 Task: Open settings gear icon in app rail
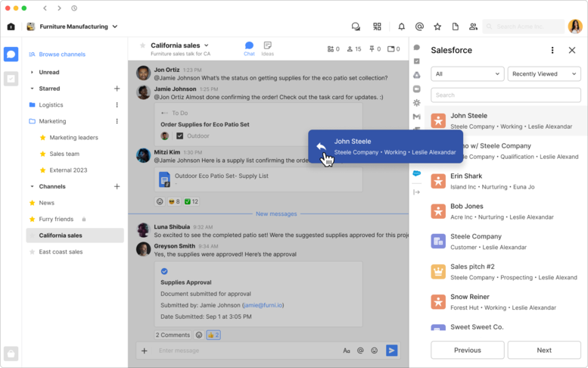coord(417,103)
